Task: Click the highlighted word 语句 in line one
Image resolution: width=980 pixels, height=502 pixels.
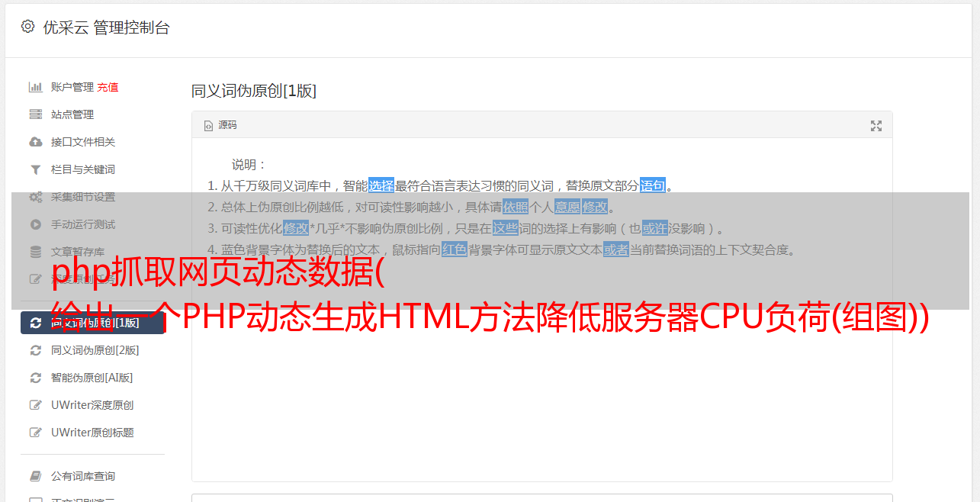Action: pos(653,185)
